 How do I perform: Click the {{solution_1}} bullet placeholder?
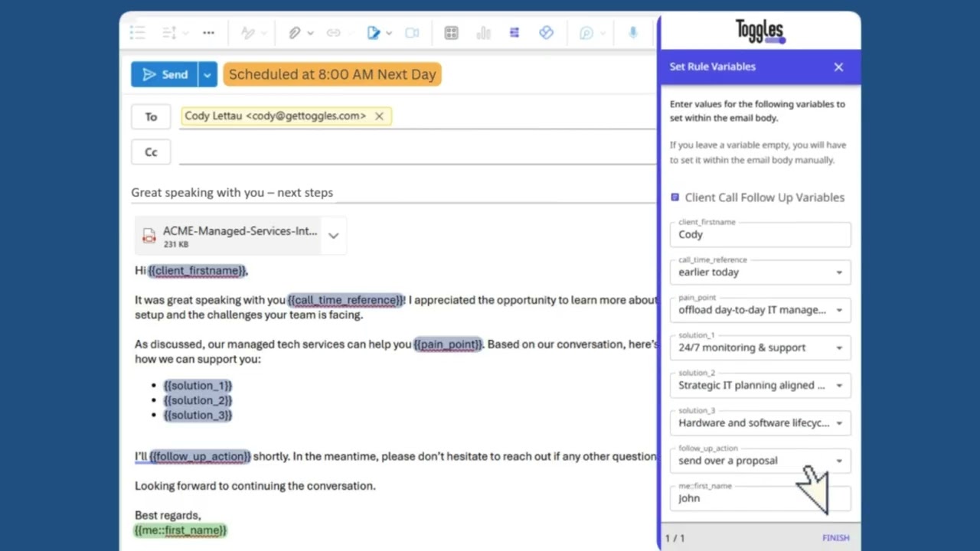pyautogui.click(x=198, y=386)
